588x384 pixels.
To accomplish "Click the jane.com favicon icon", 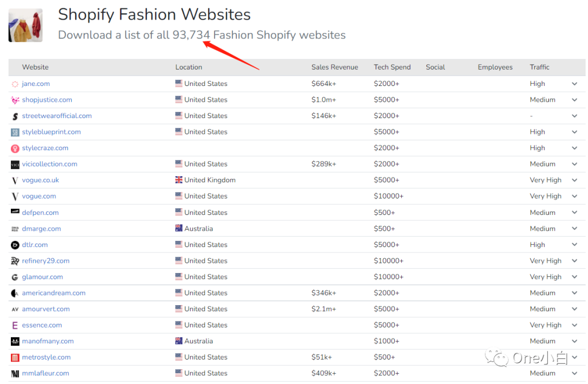I will pos(15,84).
